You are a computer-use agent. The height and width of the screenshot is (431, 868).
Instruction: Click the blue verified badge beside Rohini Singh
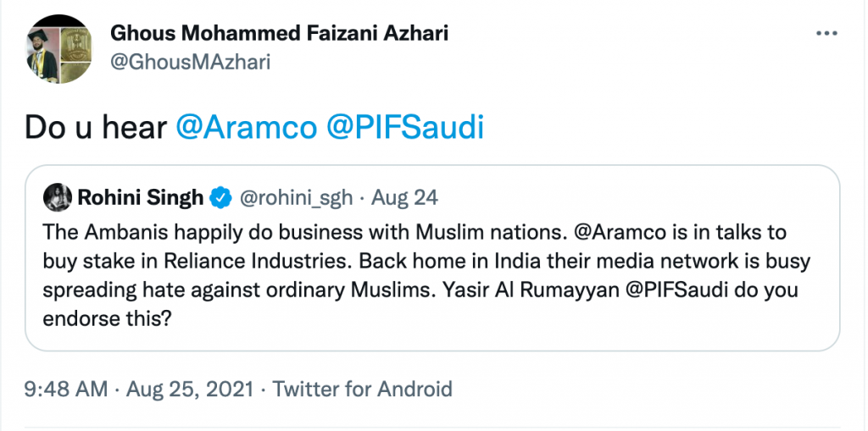click(x=220, y=198)
